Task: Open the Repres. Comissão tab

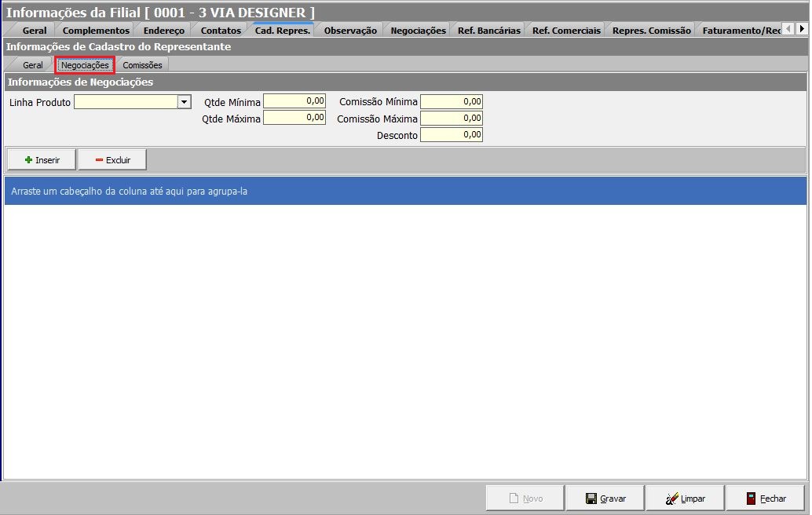Action: pos(651,31)
